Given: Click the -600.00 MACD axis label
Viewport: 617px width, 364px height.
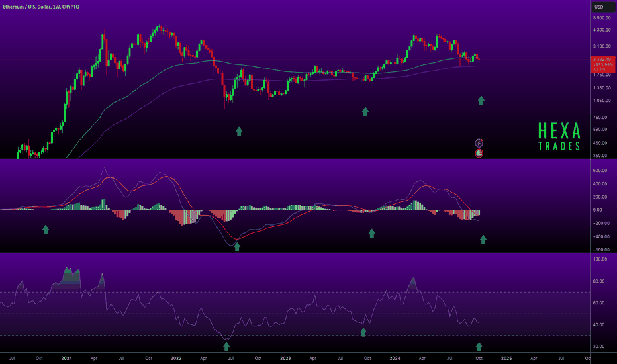Looking at the screenshot, I should 600,250.
